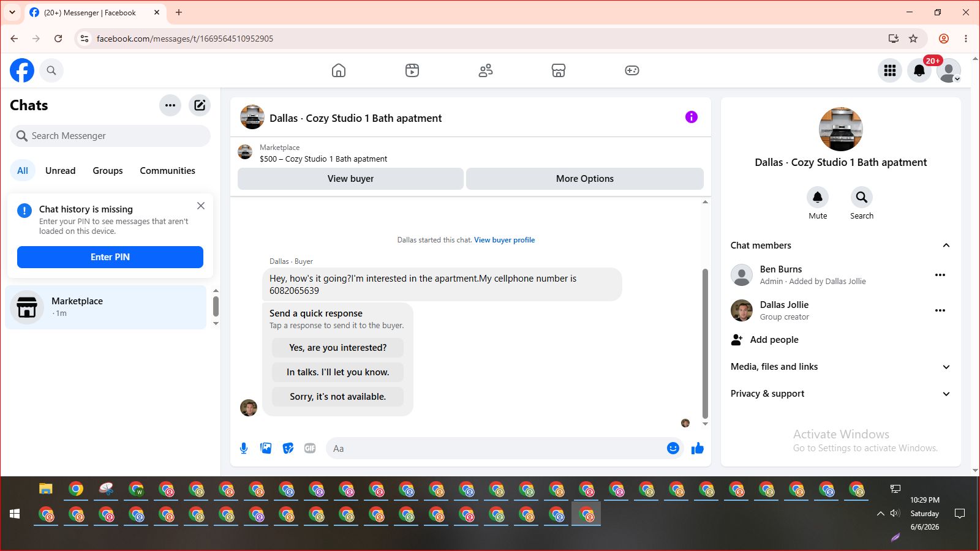Select the Communities filter tab

point(168,171)
